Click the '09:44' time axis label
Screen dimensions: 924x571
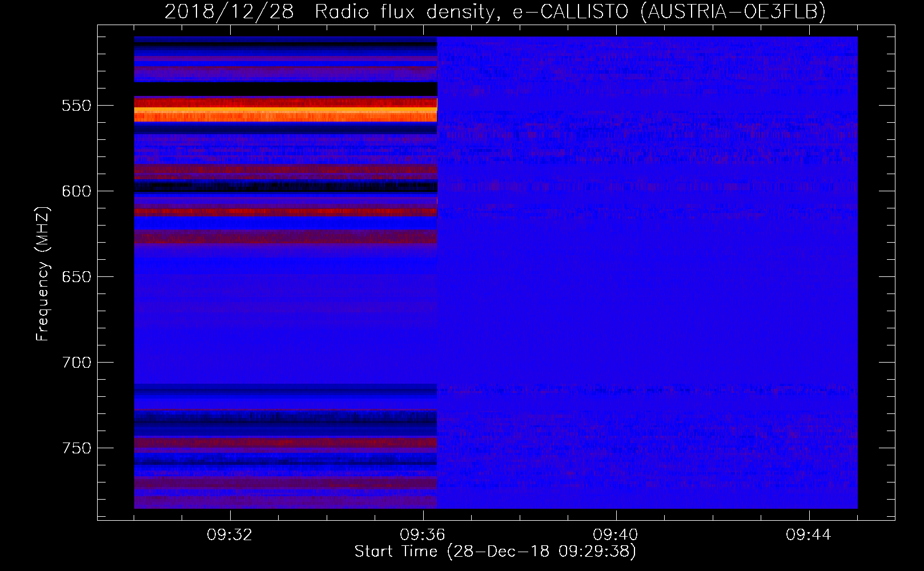(x=809, y=535)
